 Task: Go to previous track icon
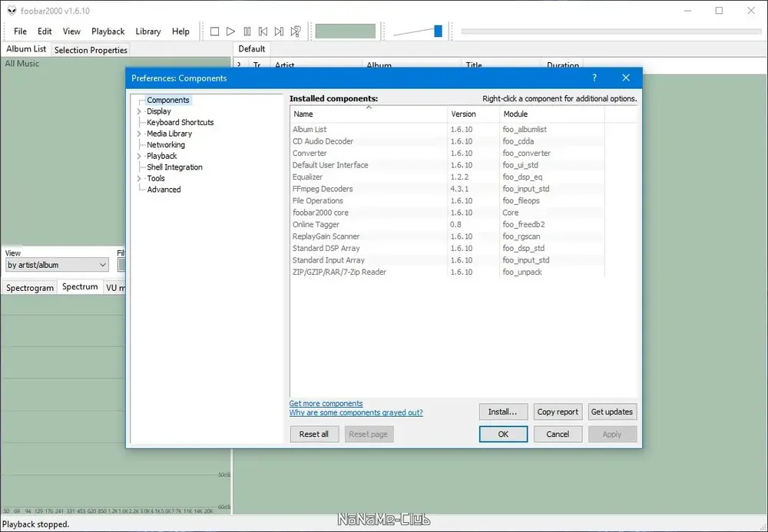pos(263,31)
